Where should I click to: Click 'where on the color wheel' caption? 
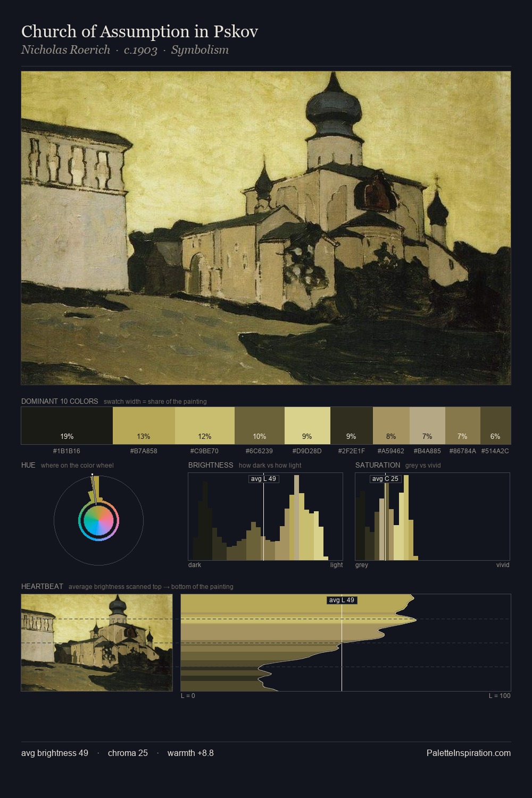pyautogui.click(x=77, y=465)
